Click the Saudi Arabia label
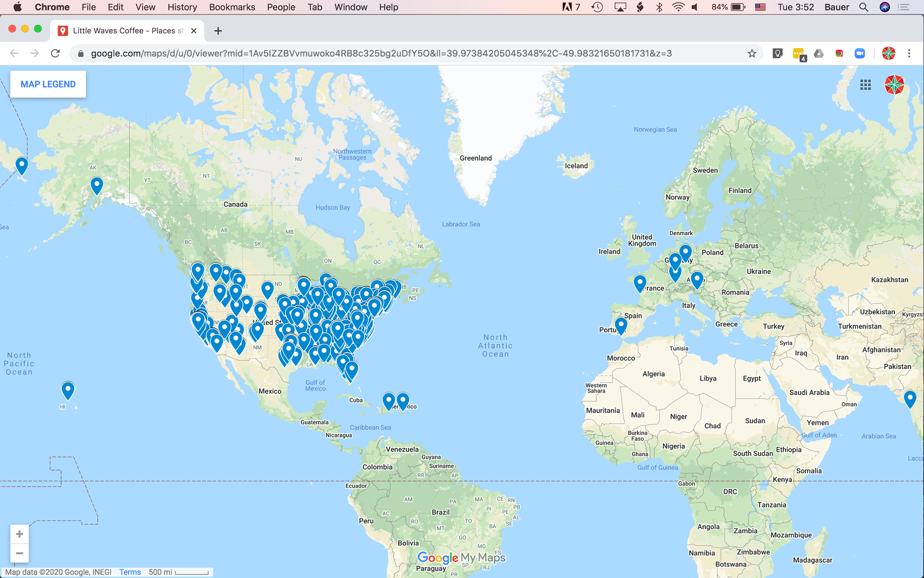924x578 pixels. tap(809, 392)
